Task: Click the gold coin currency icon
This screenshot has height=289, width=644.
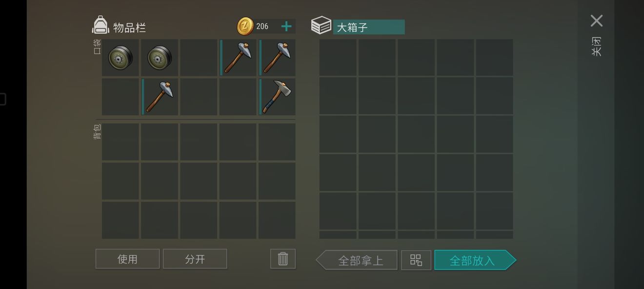Action: 245,26
